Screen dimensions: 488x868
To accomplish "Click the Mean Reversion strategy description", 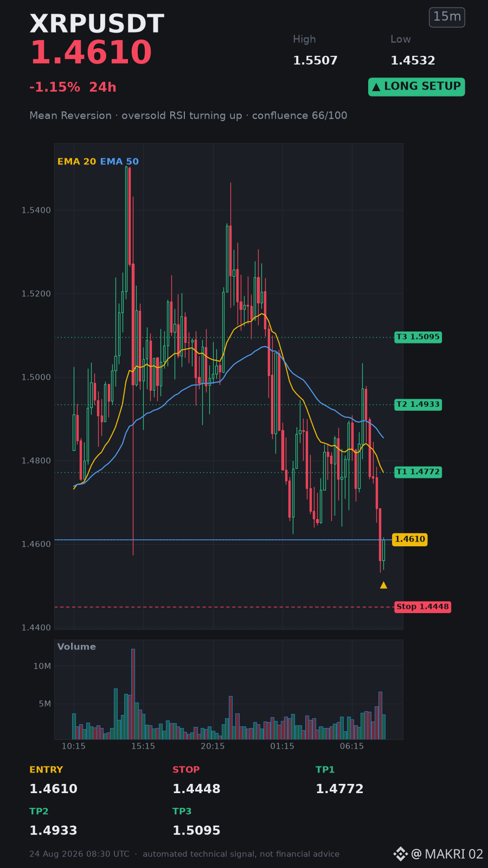I will click(x=188, y=116).
